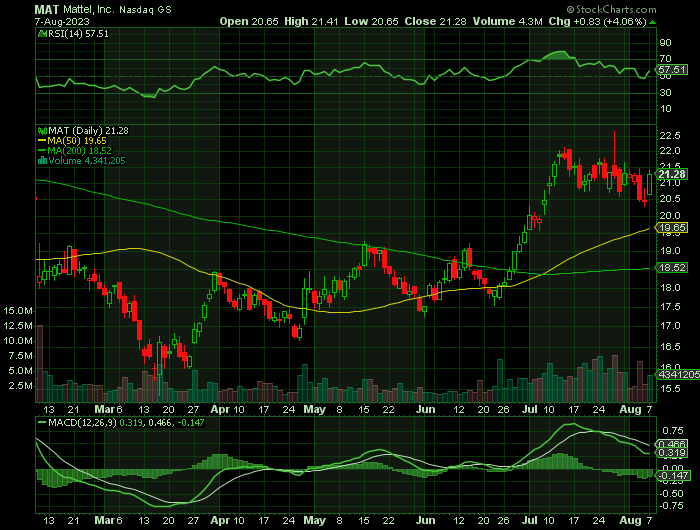Screen dimensions: 700x530
Task: Click the MAT (Daily) 21.28 legend
Action: pyautogui.click(x=88, y=131)
